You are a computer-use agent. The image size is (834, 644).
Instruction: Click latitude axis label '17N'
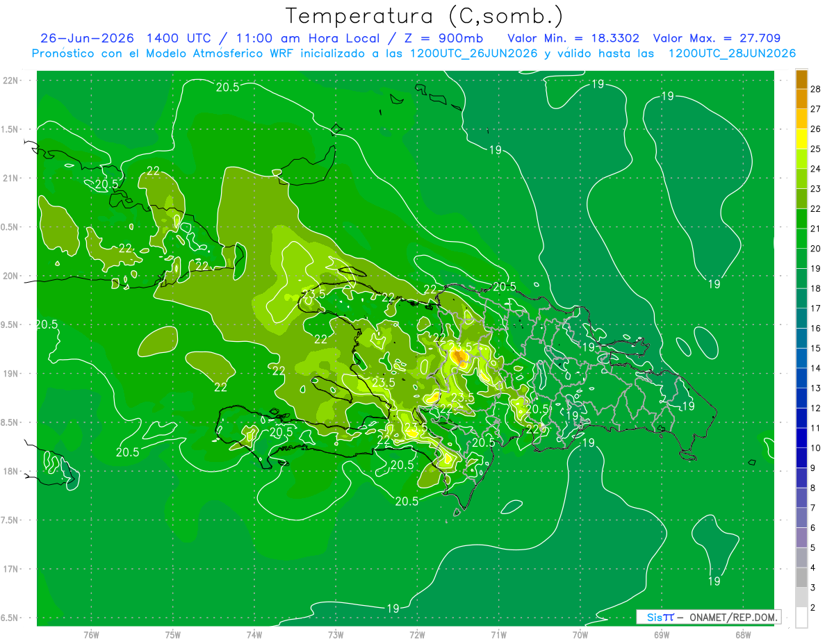click(11, 569)
